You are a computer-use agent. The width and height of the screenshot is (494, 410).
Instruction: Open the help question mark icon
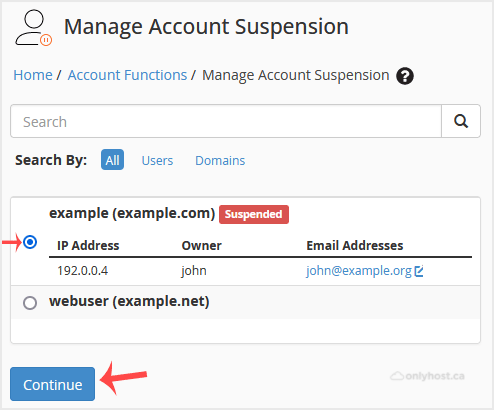405,76
